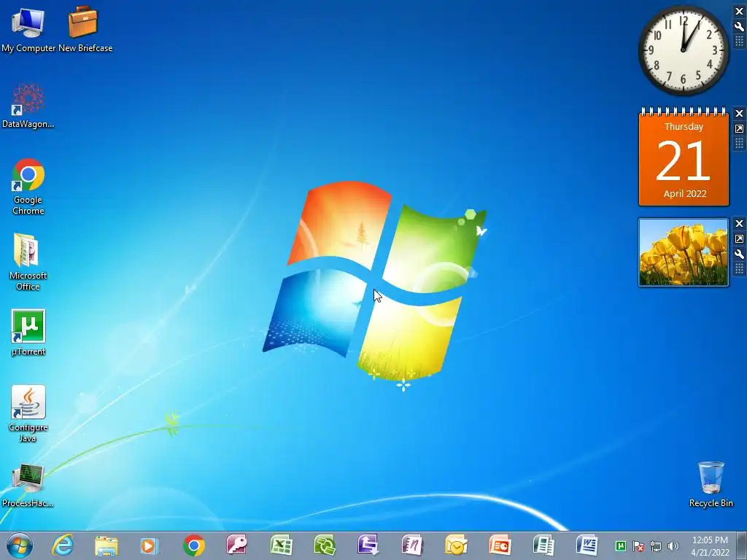Close the calendar gadget

[740, 113]
